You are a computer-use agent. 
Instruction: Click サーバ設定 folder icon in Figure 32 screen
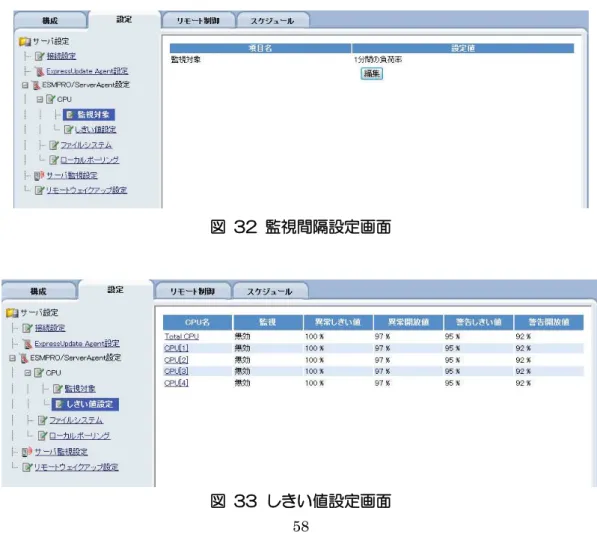[24, 41]
